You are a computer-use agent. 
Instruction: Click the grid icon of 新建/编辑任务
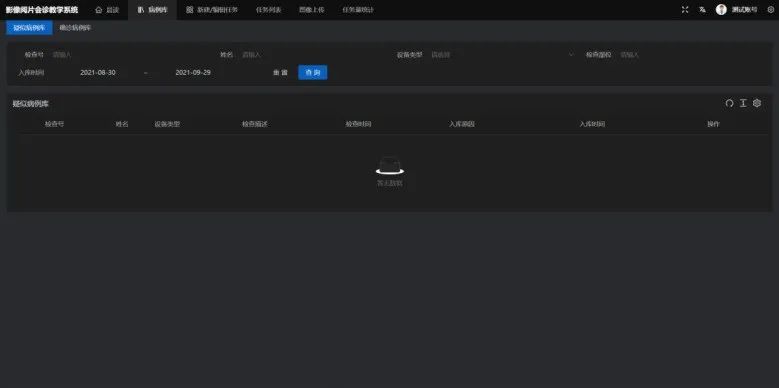point(189,10)
